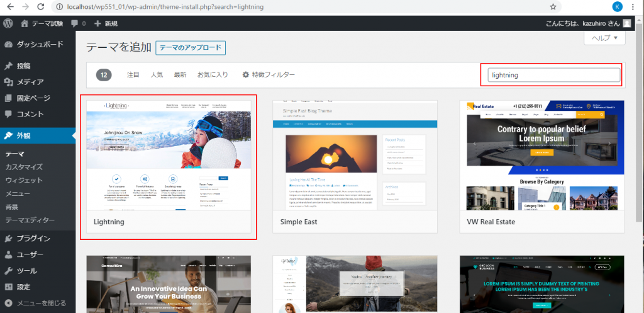Click the WordPress logo in admin bar
This screenshot has height=313, width=644.
tap(8, 23)
